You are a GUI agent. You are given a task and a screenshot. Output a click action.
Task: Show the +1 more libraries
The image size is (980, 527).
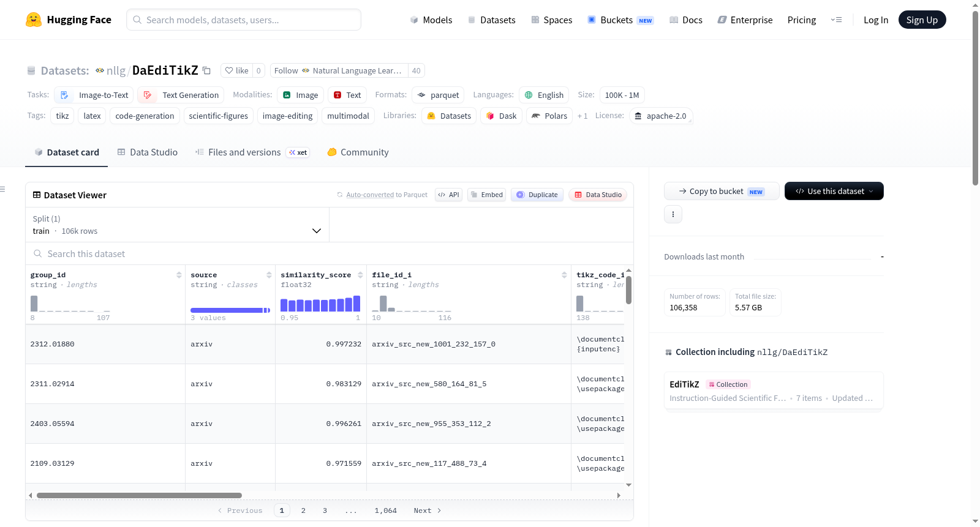[582, 116]
